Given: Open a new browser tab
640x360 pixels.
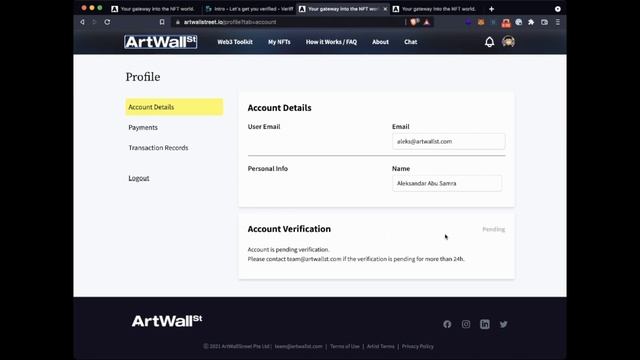Looking at the screenshot, I should point(491,9).
